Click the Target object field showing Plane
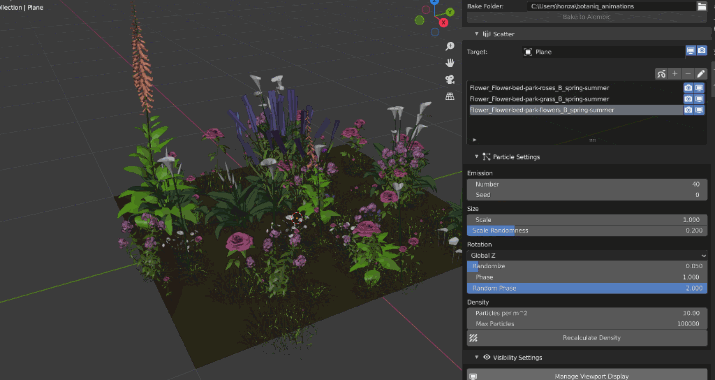This screenshot has width=715, height=380. [x=603, y=52]
